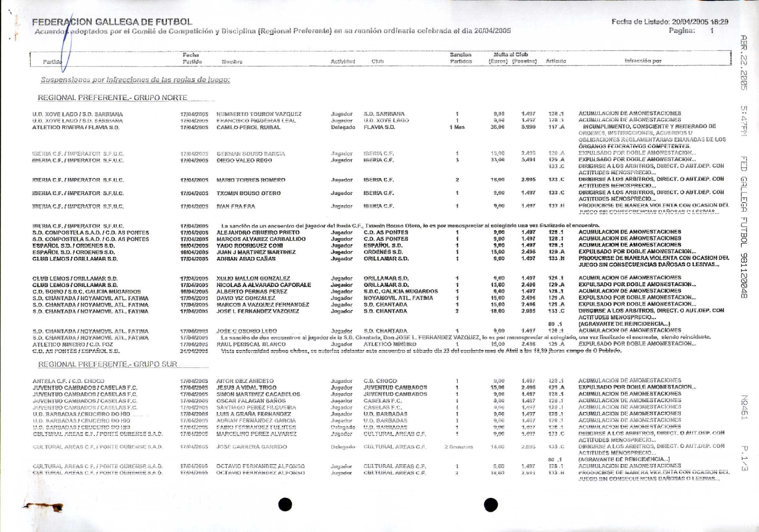
Task: Click 'Suspensiones por infracciones' underlined heading
Action: pos(135,80)
